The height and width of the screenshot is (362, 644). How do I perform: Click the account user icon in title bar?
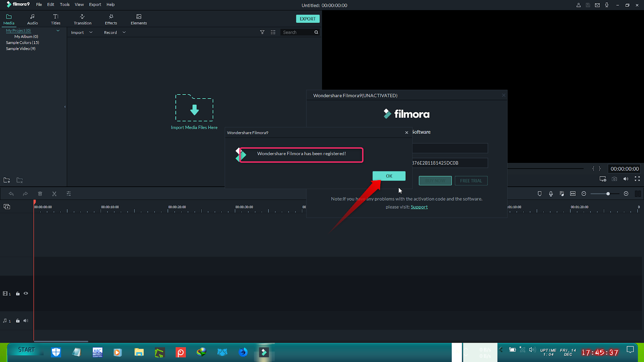coord(578,5)
